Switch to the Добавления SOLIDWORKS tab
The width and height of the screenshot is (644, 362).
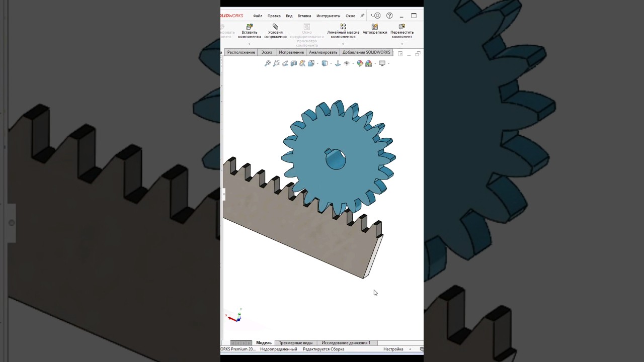click(366, 52)
